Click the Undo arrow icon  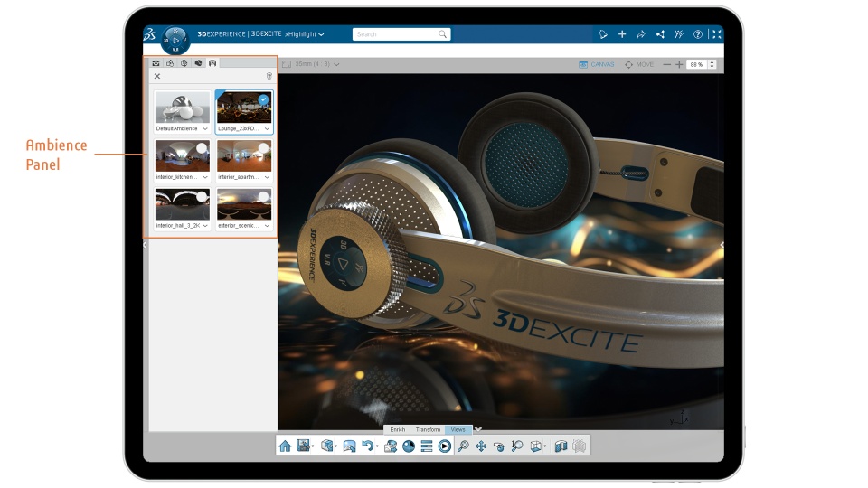pyautogui.click(x=368, y=446)
